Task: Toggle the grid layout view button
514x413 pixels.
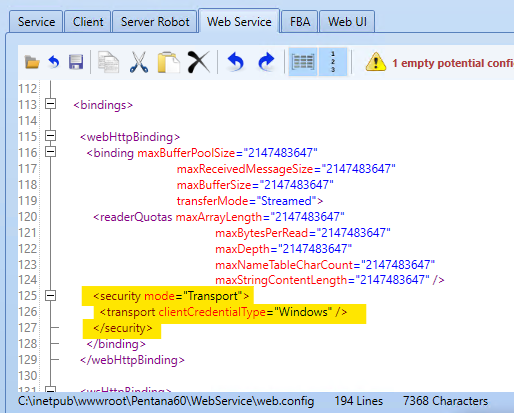Action: 303,62
